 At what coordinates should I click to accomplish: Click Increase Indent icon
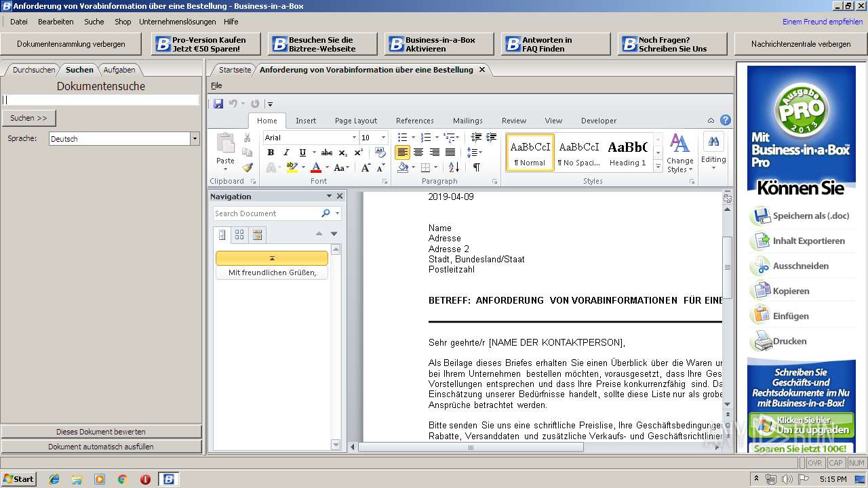click(x=491, y=138)
